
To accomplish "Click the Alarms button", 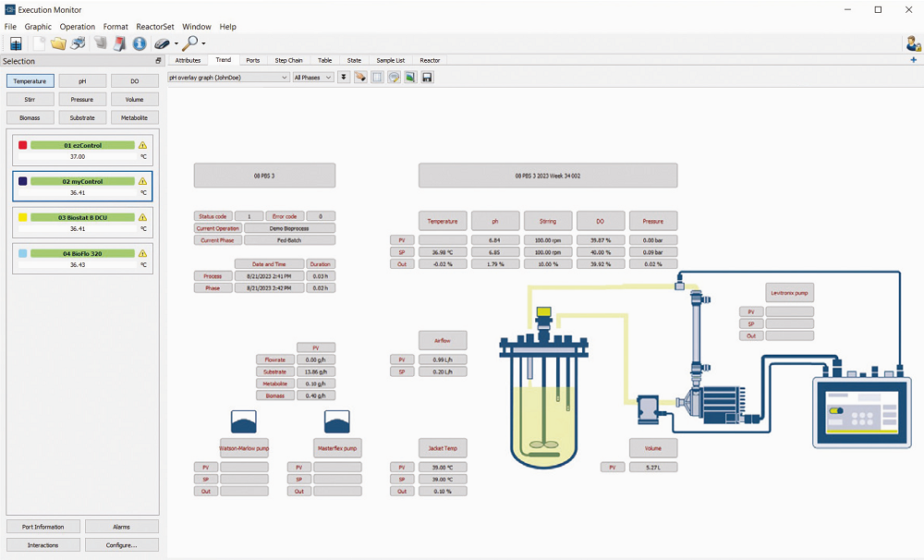I will pyautogui.click(x=121, y=527).
